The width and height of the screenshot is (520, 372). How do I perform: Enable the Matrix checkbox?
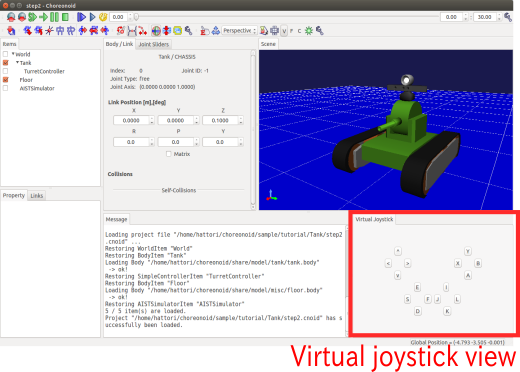[x=169, y=154]
